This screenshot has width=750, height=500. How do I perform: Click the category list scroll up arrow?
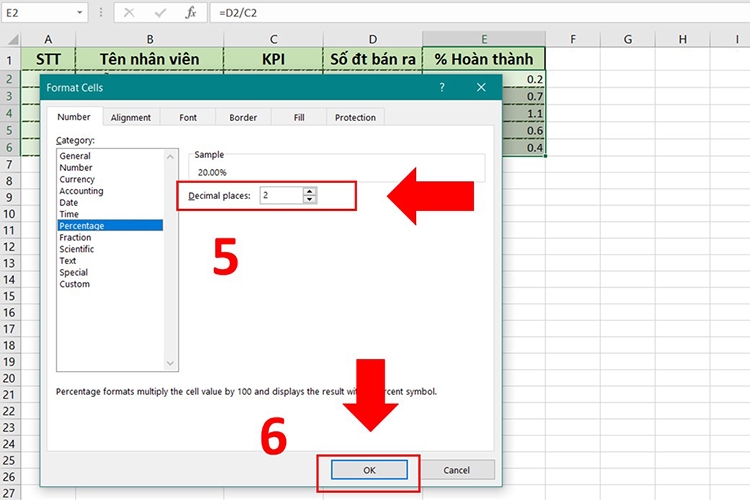click(170, 156)
